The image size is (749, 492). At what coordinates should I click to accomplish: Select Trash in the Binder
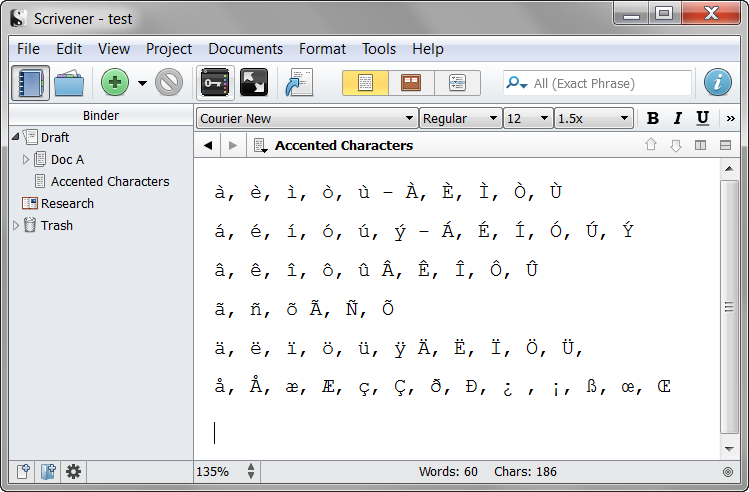point(57,225)
